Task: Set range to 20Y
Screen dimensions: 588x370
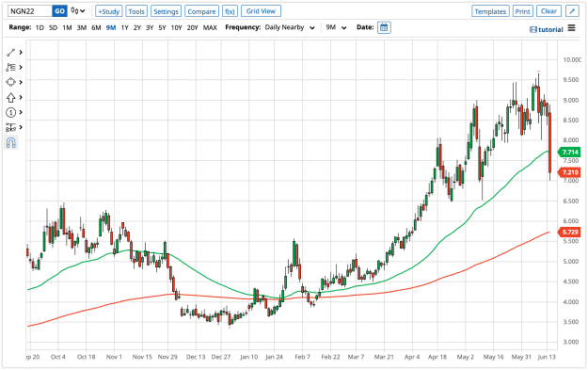Action: [x=192, y=27]
